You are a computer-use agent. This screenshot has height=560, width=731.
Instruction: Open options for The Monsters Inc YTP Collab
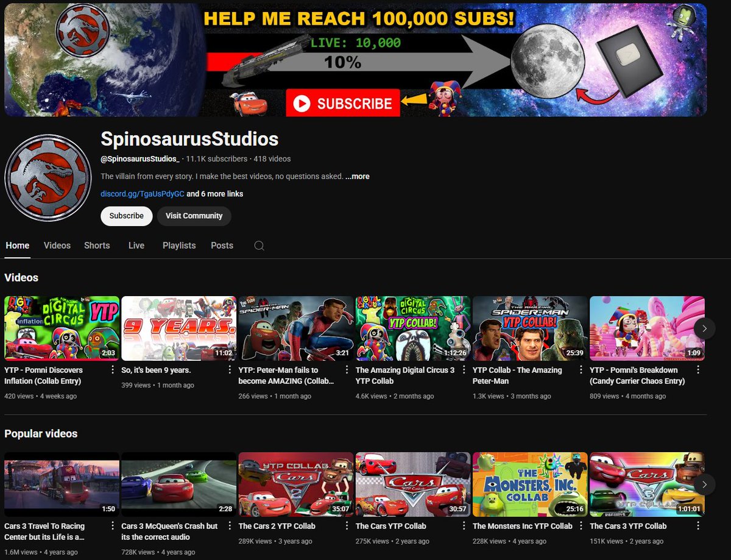pos(580,526)
